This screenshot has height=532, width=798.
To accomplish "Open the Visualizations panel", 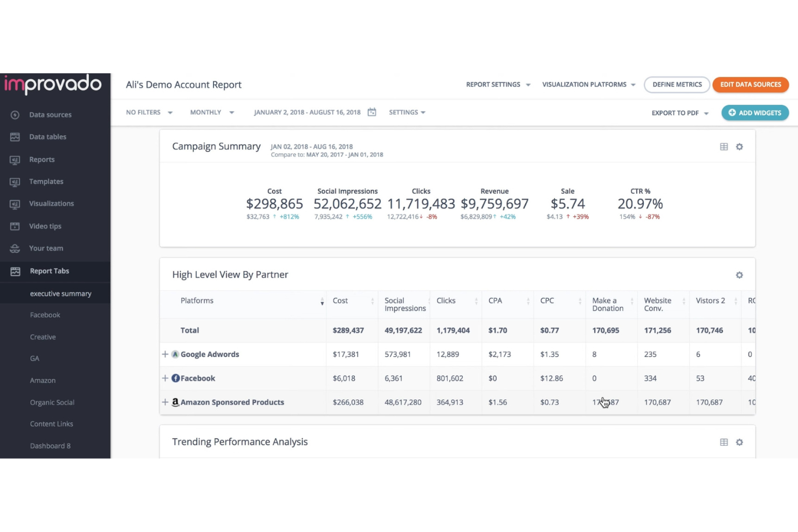I will (14, 203).
